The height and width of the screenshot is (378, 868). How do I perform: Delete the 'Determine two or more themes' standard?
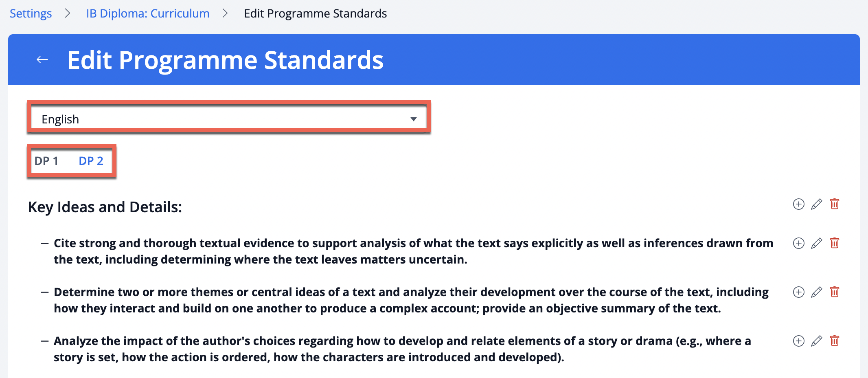834,292
